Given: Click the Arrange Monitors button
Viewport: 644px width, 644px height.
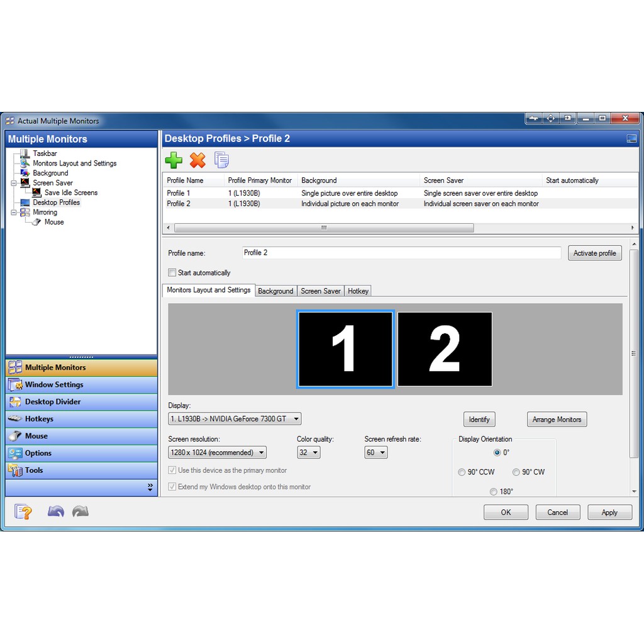Looking at the screenshot, I should point(557,419).
